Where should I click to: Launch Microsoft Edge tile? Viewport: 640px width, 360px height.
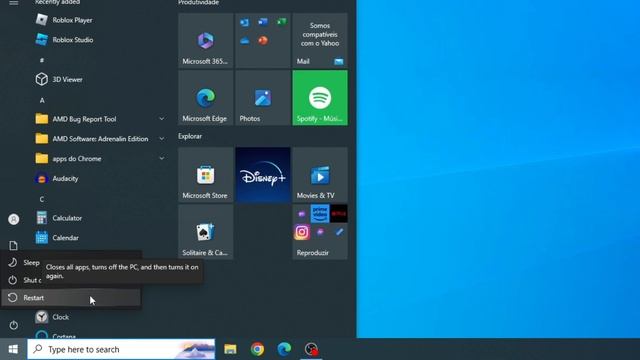tap(206, 98)
